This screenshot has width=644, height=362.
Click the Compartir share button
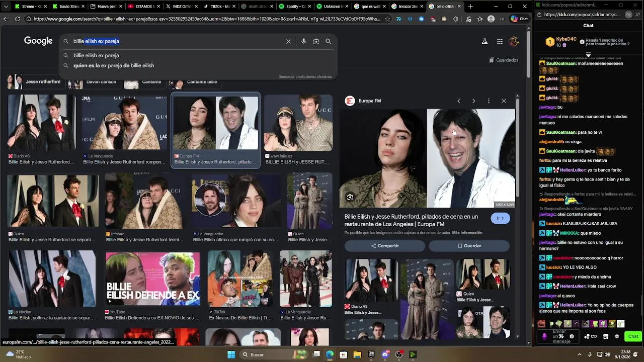pyautogui.click(x=385, y=246)
